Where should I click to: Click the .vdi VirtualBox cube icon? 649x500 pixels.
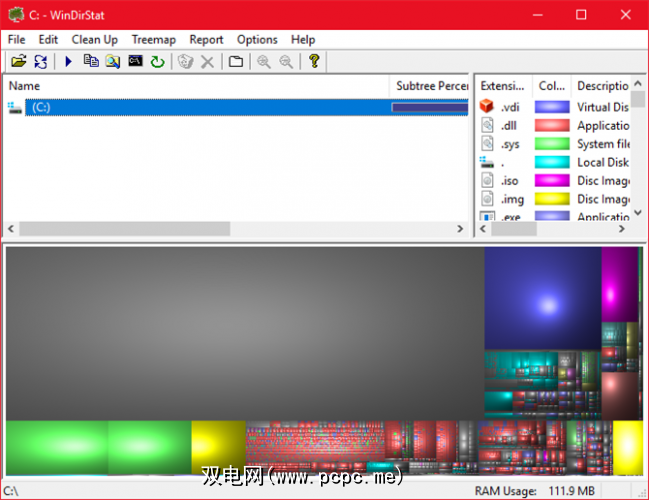(x=487, y=107)
